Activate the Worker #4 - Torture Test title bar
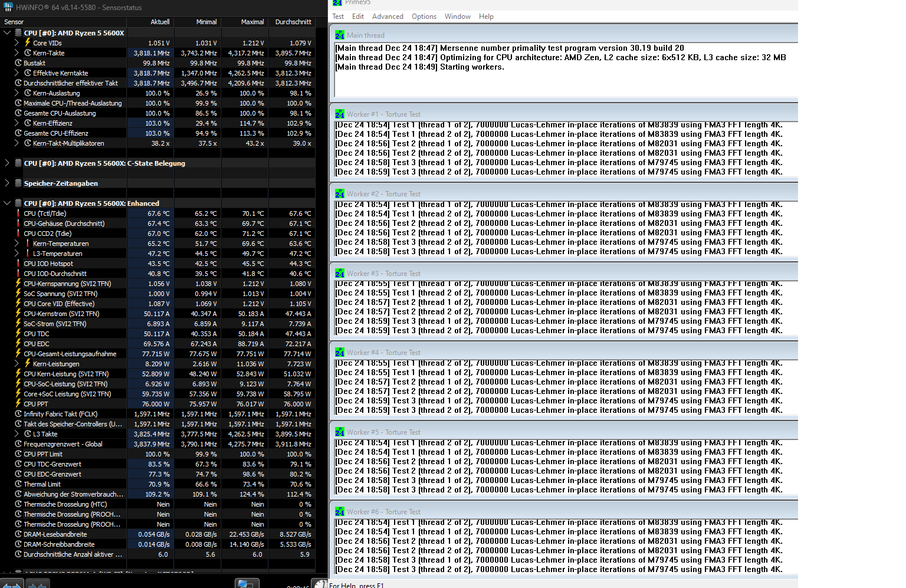 [564, 352]
